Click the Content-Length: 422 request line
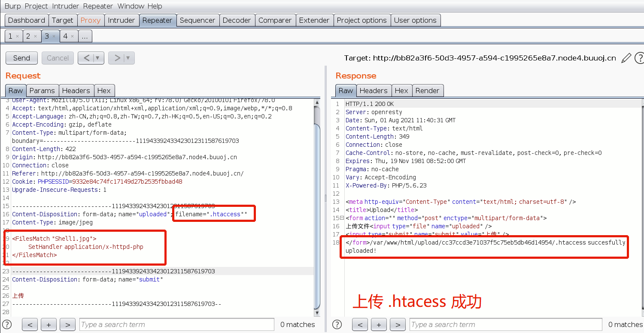Viewport: 644px width, 333px height. coord(44,149)
